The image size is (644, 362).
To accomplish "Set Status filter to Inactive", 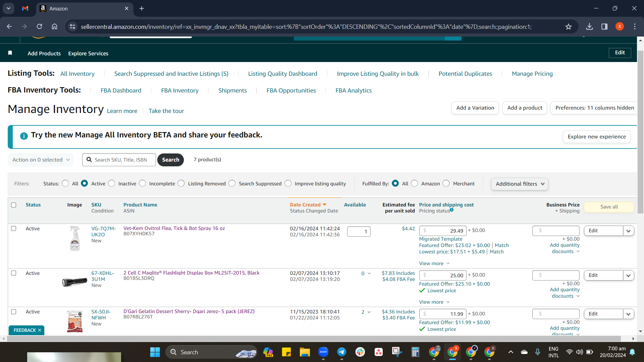I will coord(112,183).
